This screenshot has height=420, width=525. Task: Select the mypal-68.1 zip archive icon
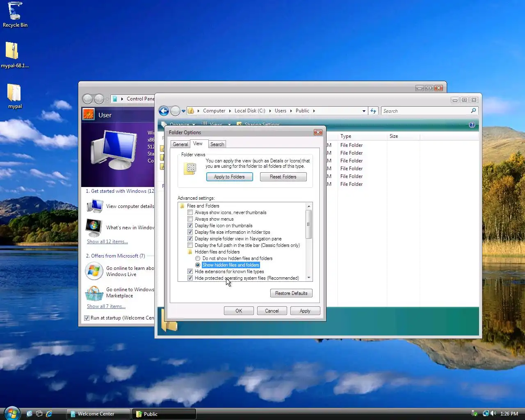click(x=12, y=51)
